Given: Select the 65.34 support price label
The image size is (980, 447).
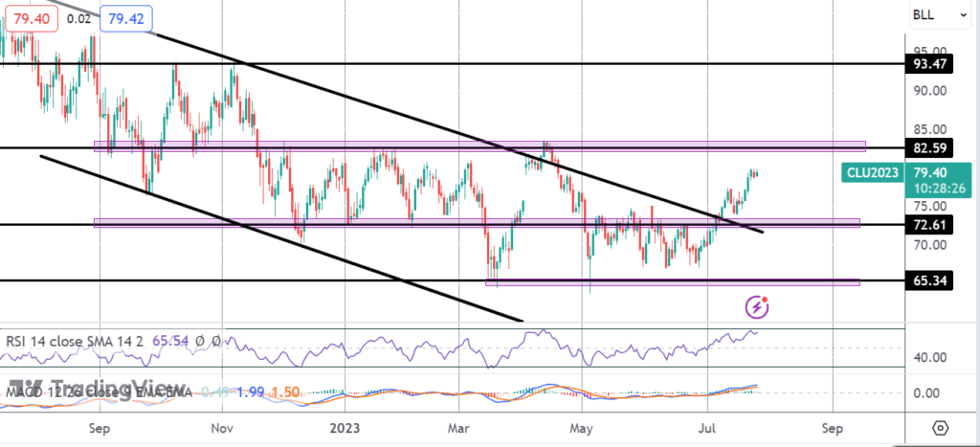Looking at the screenshot, I should click(932, 281).
